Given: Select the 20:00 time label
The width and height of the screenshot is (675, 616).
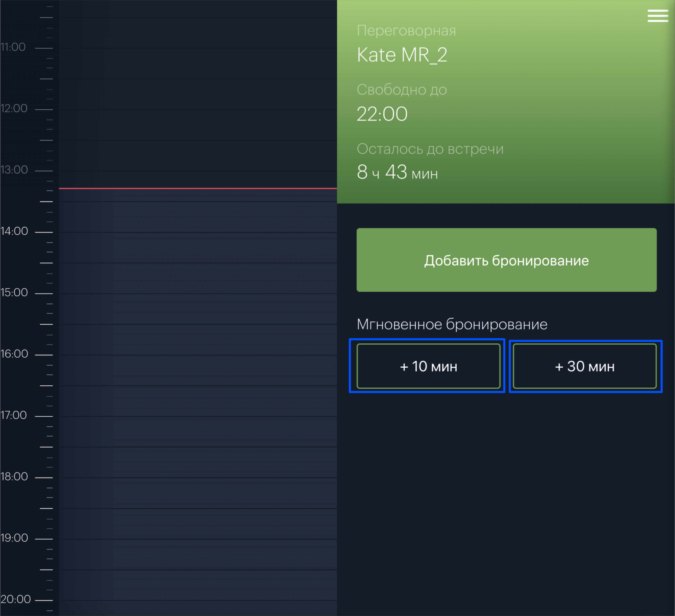Looking at the screenshot, I should click(x=15, y=599).
